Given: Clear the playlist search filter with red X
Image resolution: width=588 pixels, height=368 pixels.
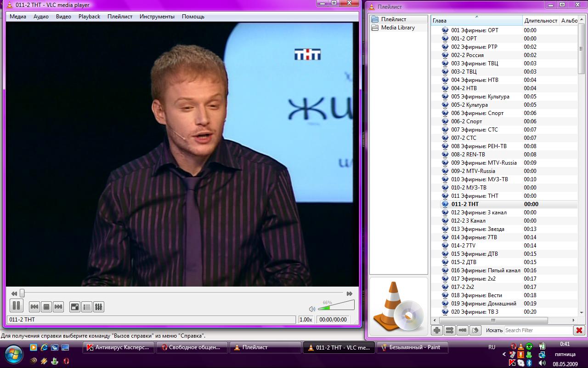Looking at the screenshot, I should tap(579, 330).
